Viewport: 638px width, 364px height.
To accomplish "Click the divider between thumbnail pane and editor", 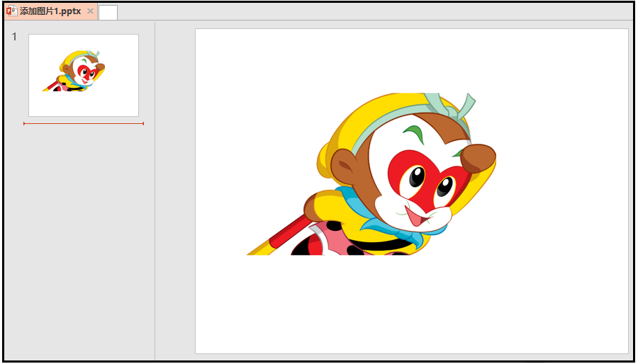I will [x=155, y=191].
